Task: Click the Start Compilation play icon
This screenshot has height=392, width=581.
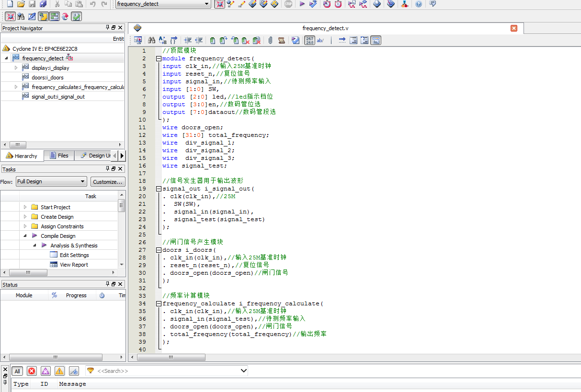Action: [302, 4]
